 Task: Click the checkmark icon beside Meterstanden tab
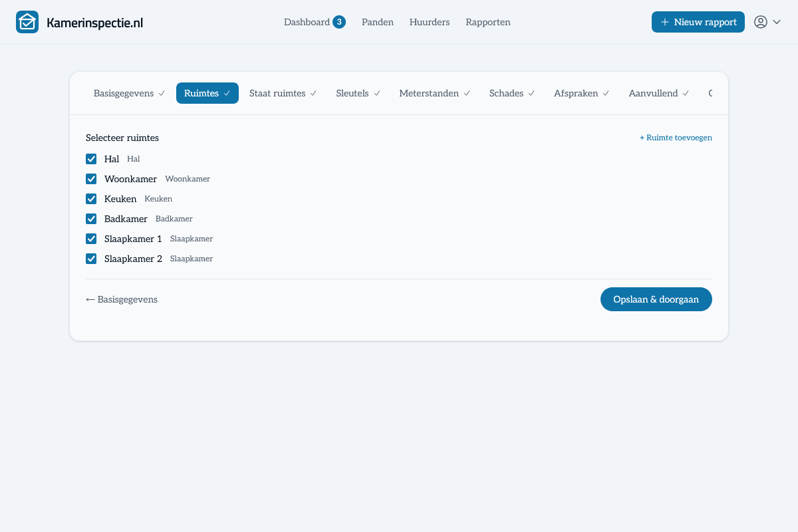pyautogui.click(x=467, y=94)
